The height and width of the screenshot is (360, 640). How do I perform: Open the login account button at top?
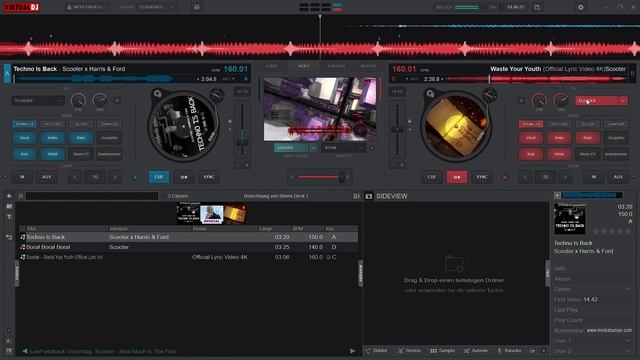(x=87, y=7)
